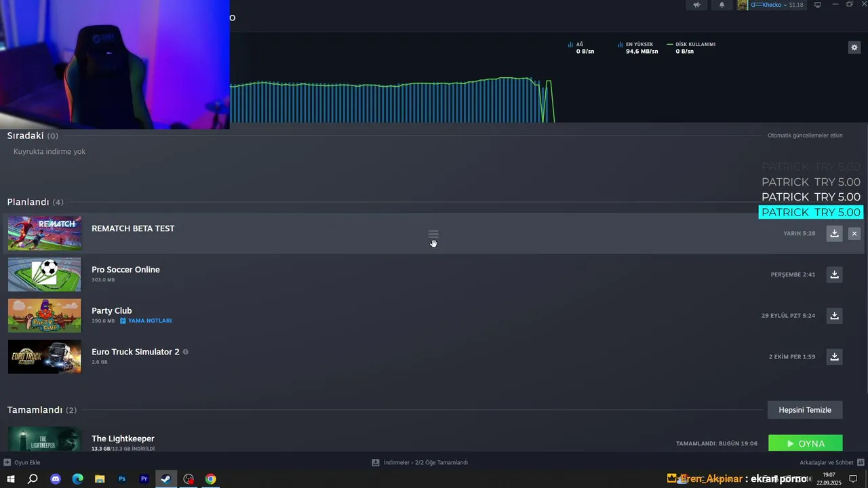Open the Windows Start menu
The width and height of the screenshot is (868, 488).
pyautogui.click(x=11, y=479)
